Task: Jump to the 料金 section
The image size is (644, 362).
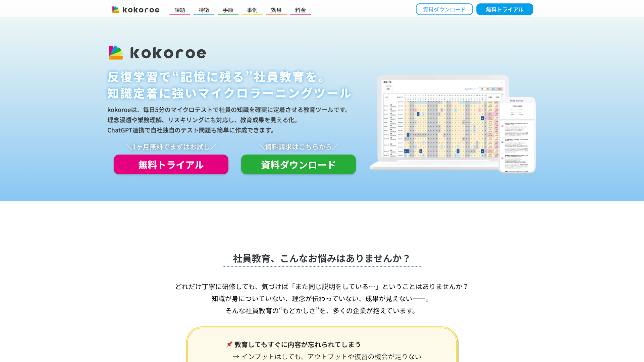Action: [301, 10]
